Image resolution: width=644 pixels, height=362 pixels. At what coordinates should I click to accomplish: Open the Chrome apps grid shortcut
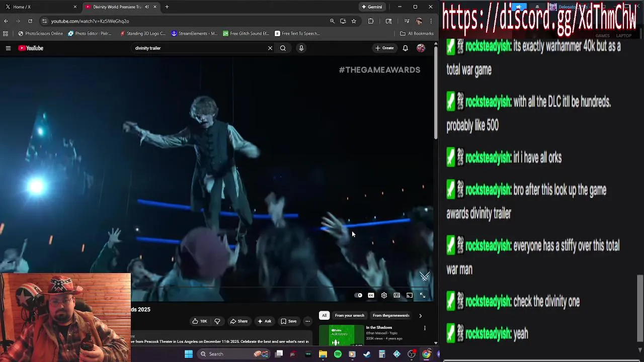pos(6,34)
